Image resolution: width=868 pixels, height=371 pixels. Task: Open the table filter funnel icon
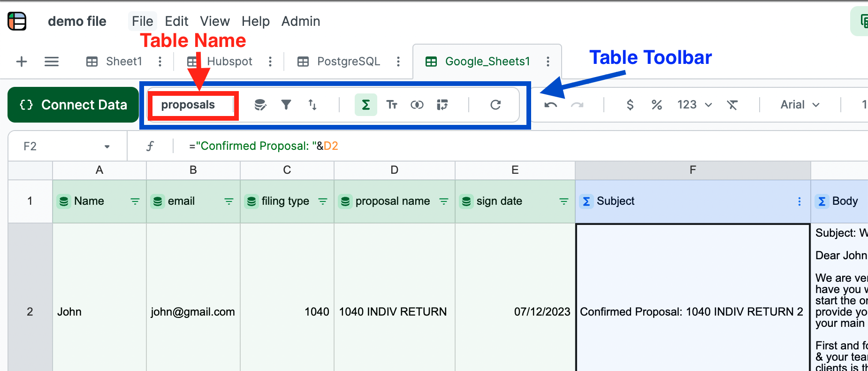click(x=286, y=104)
